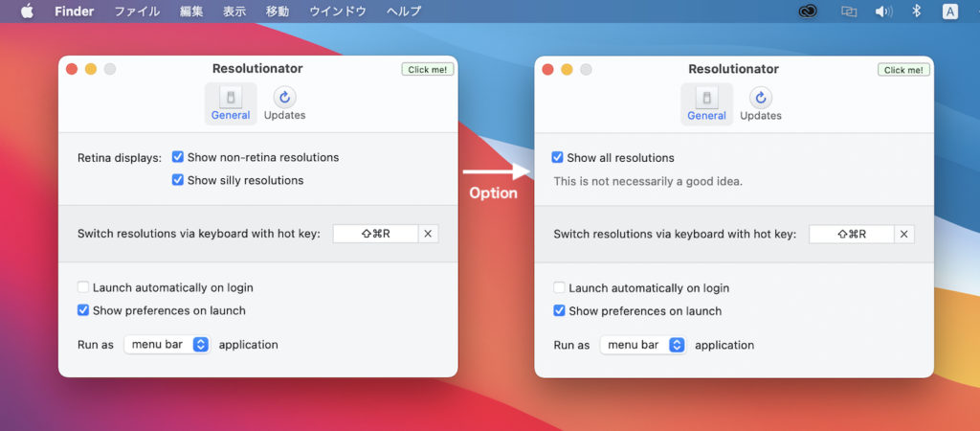The height and width of the screenshot is (431, 980).
Task: Open the Updates pane in the left window
Action: [x=284, y=103]
